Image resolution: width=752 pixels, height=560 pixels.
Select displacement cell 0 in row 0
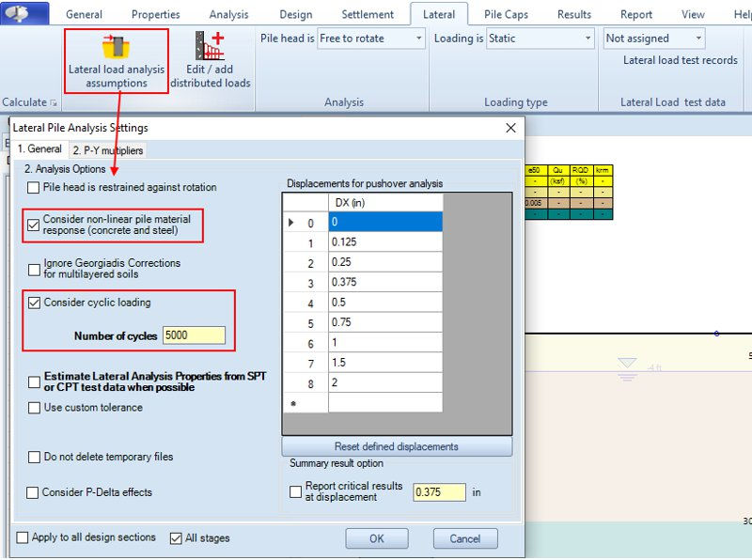click(385, 222)
